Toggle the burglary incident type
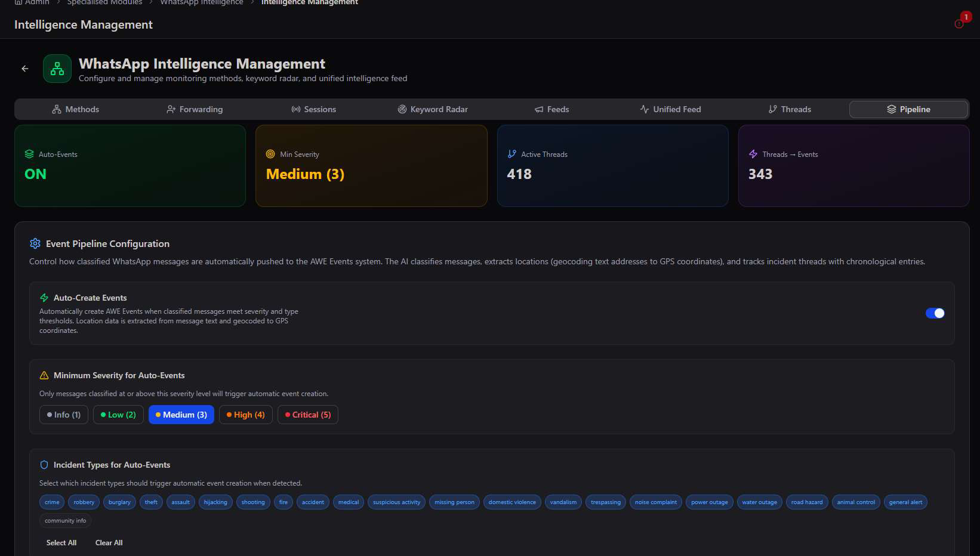 coord(119,502)
